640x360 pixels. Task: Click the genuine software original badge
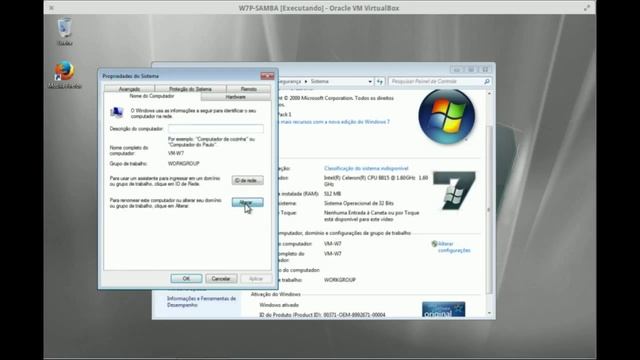pyautogui.click(x=443, y=309)
